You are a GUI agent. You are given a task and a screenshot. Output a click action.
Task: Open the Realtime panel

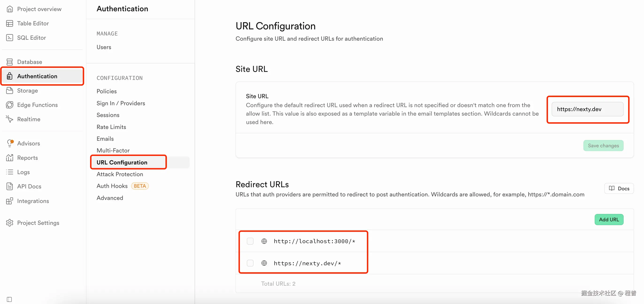pyautogui.click(x=28, y=119)
